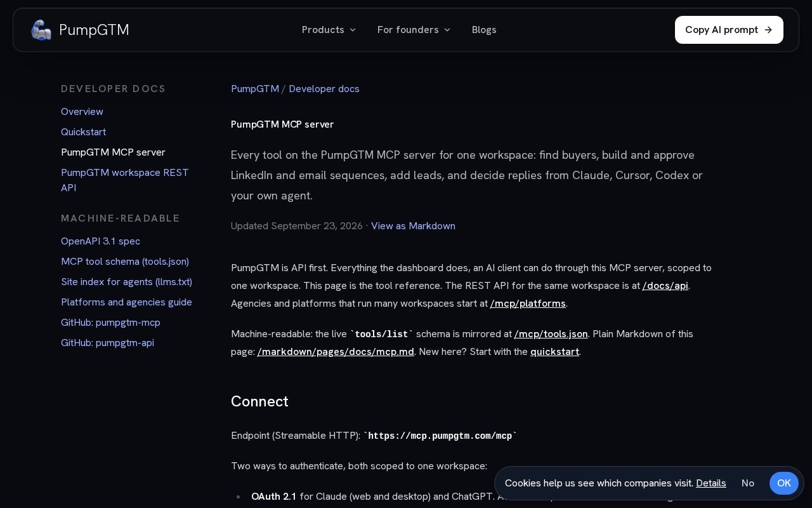
Task: Open the PumpGTM brand name link
Action: pyautogui.click(x=94, y=30)
